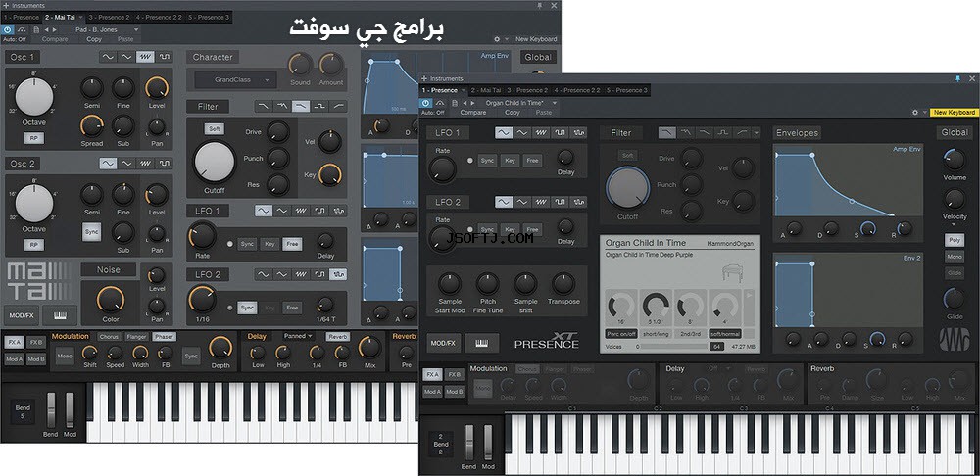Click the Mai Tai Mod wheel slider

(x=70, y=409)
